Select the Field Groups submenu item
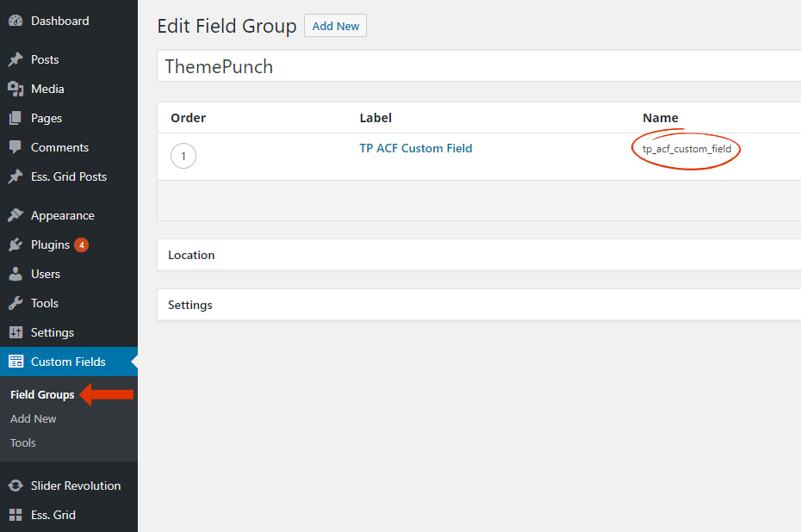This screenshot has width=801, height=532. 42,394
